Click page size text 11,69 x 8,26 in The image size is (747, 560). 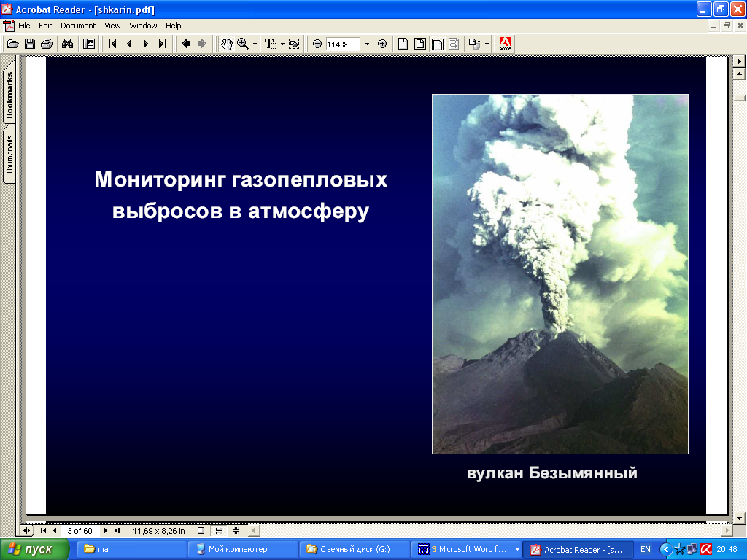(x=158, y=531)
